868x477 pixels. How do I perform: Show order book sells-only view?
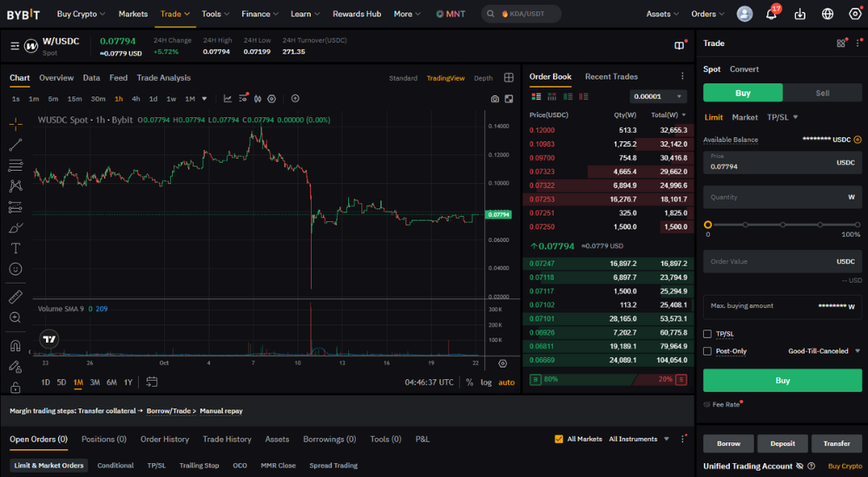[x=583, y=97]
